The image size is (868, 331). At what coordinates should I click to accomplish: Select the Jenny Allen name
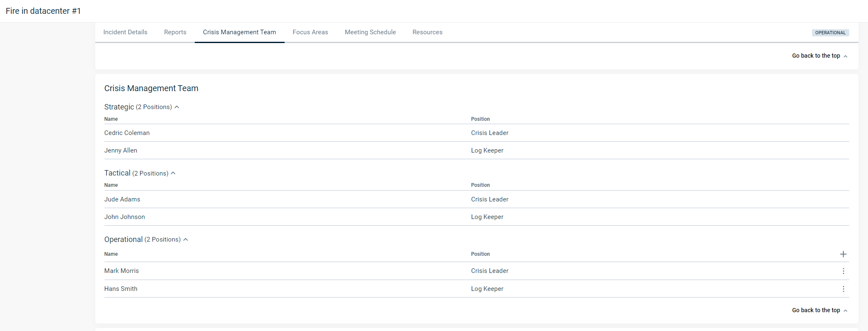pyautogui.click(x=121, y=150)
